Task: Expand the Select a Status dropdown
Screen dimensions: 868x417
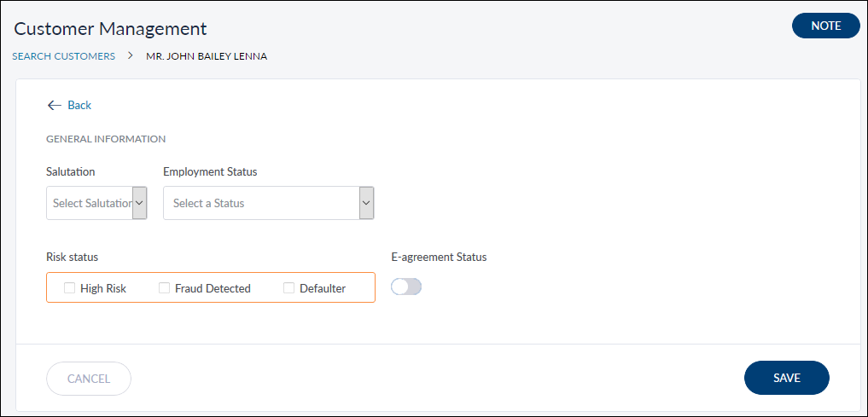Action: [260, 203]
